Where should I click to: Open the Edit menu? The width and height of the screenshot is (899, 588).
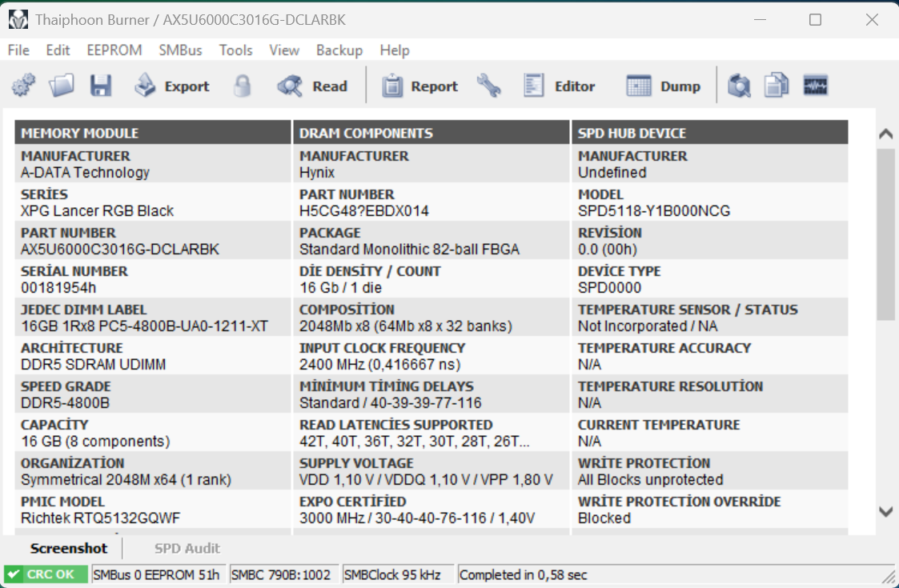coord(58,50)
